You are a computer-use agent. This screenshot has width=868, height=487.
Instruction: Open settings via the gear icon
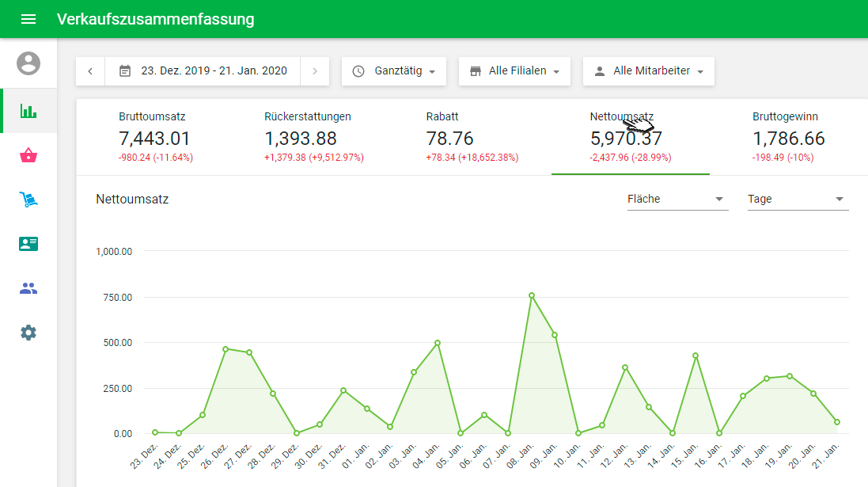click(28, 333)
